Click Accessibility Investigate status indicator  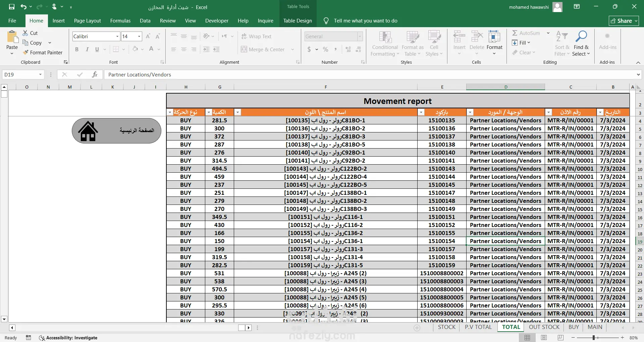(68, 338)
